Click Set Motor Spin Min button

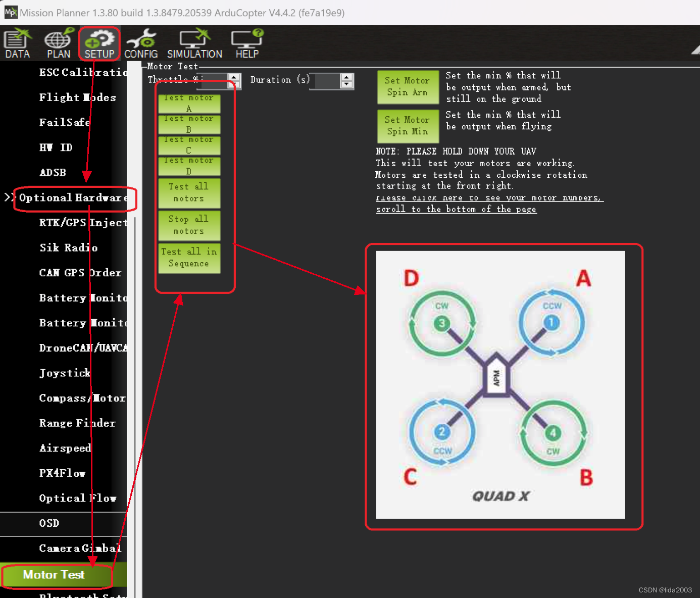[x=408, y=126]
